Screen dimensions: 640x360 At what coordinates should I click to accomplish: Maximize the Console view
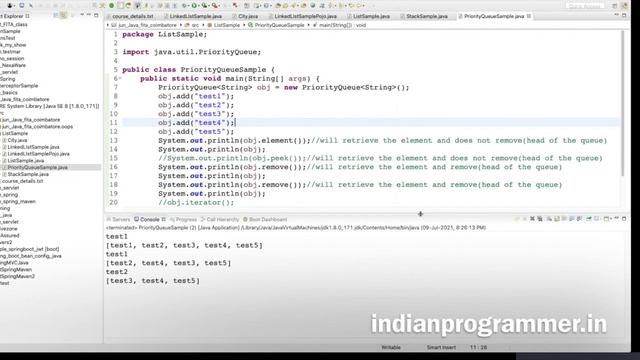[x=624, y=219]
